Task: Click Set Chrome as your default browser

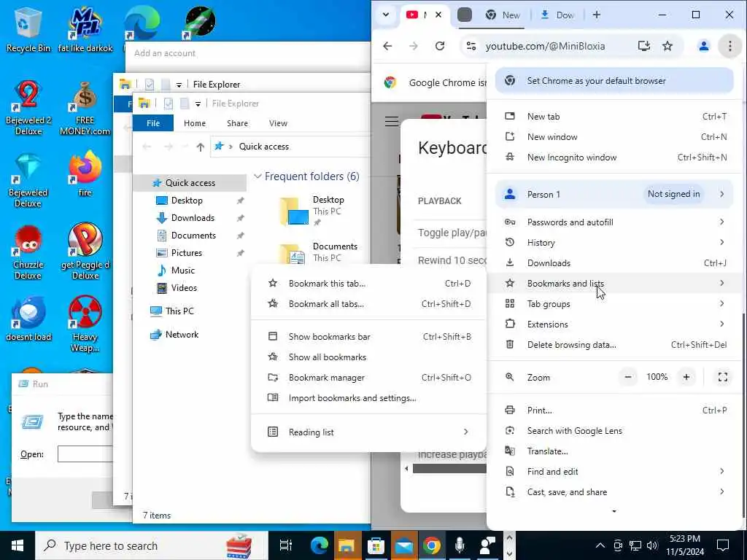Action: tap(614, 80)
